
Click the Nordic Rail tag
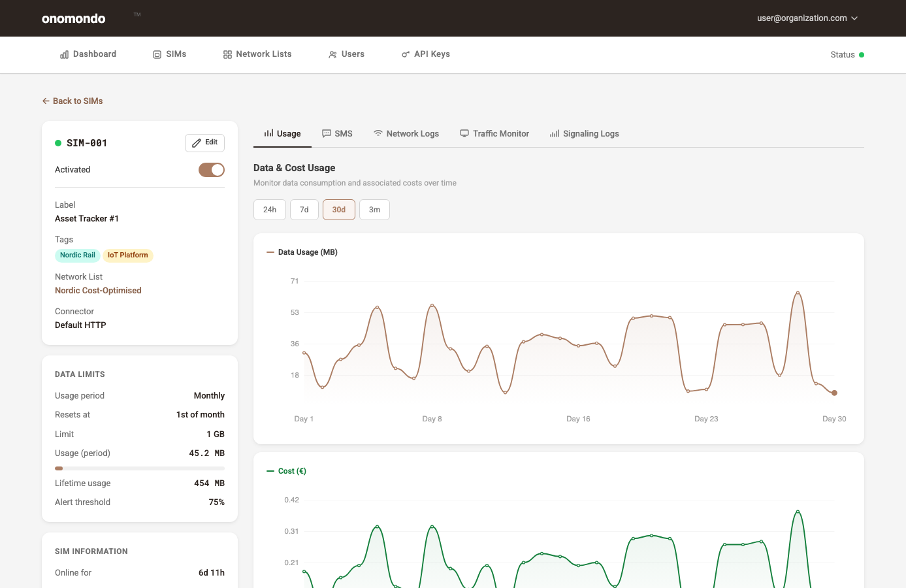click(x=78, y=255)
